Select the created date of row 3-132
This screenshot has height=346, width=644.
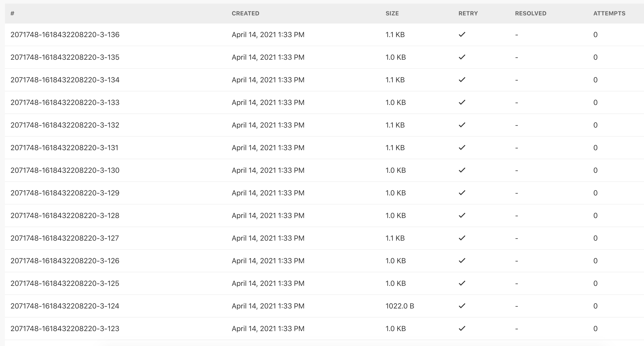(268, 125)
